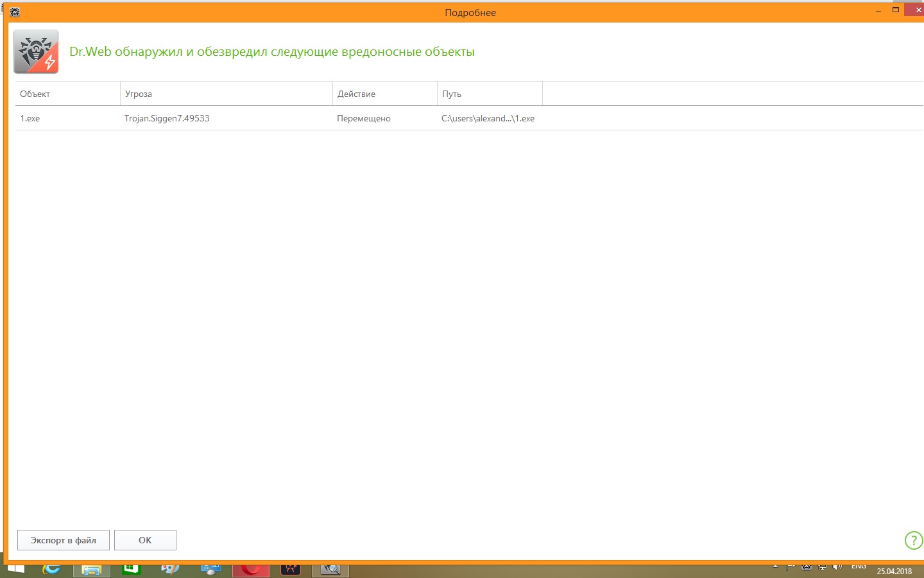Click the ENG language indicator in tray
Screen dimensions: 924x578
click(x=859, y=566)
